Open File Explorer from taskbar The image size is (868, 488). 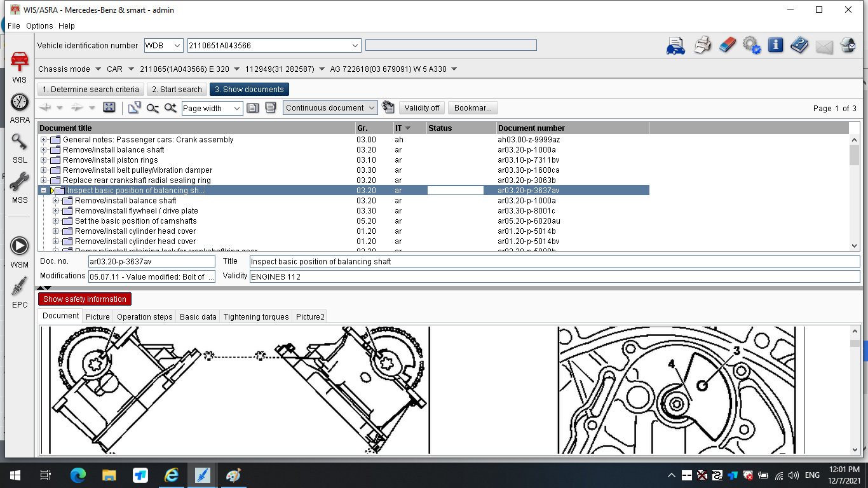click(109, 475)
